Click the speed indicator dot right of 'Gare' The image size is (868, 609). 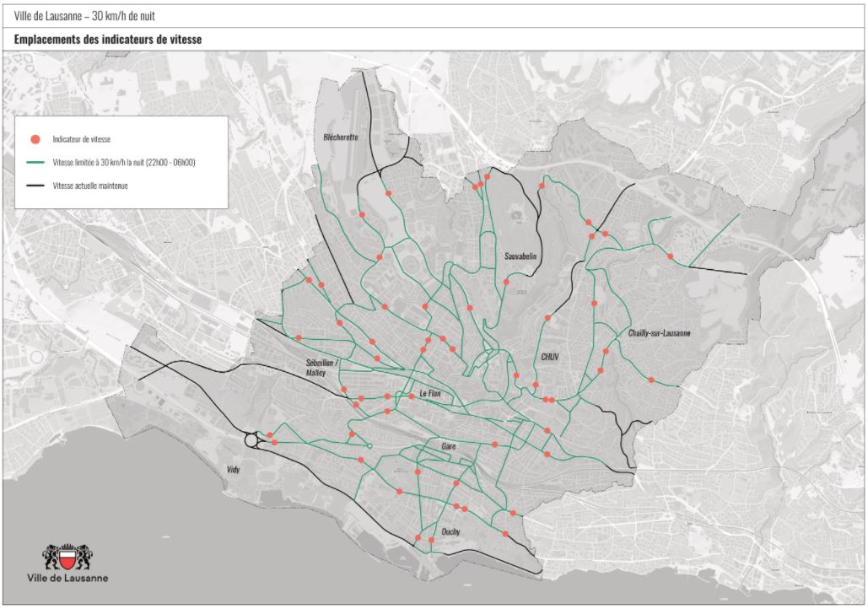click(495, 445)
